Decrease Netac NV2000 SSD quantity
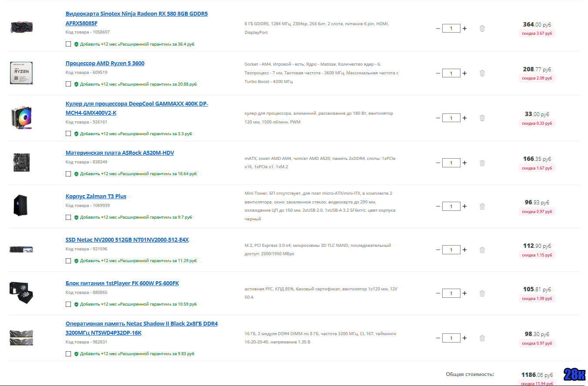This screenshot has height=386, width=588. [438, 250]
